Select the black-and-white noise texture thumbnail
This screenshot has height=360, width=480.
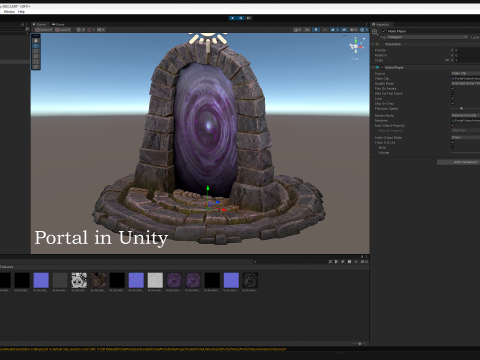coord(79,280)
